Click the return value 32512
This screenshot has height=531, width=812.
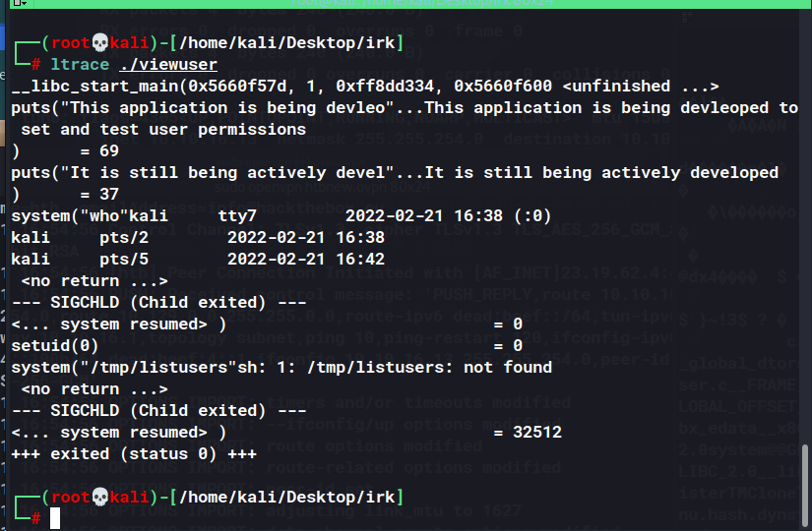pyautogui.click(x=537, y=432)
